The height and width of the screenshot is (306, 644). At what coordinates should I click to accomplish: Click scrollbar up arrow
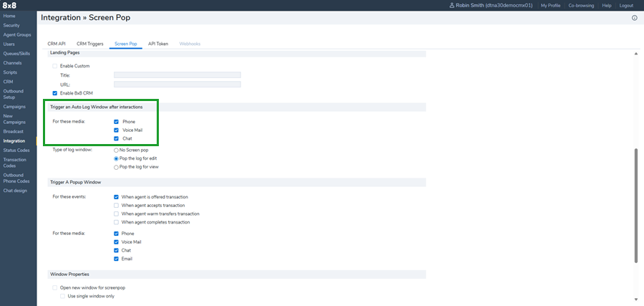coord(636,54)
